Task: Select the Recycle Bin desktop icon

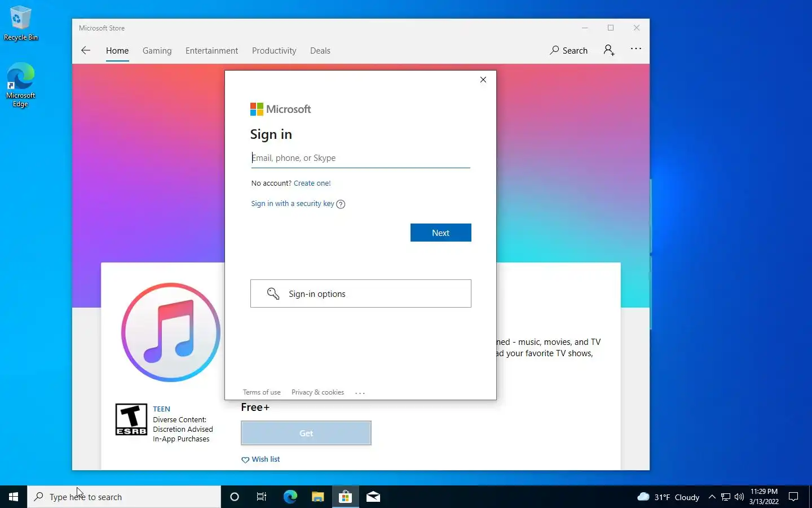Action: (x=21, y=23)
